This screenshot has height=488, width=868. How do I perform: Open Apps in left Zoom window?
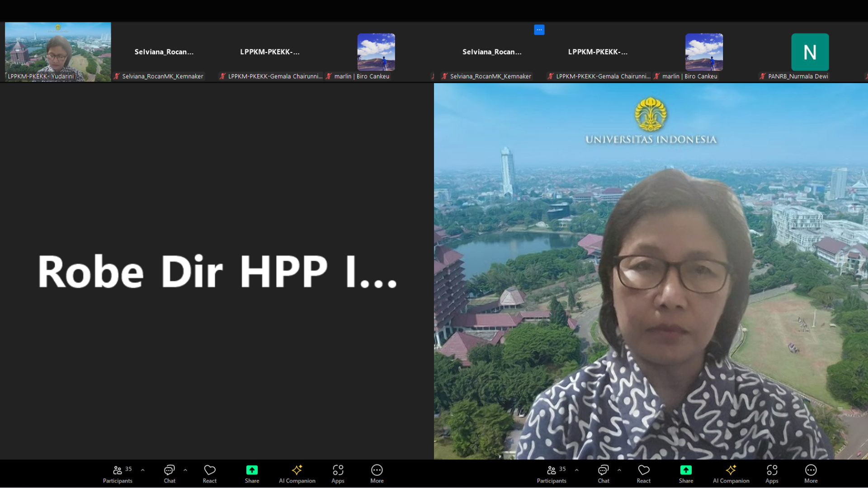pos(338,474)
